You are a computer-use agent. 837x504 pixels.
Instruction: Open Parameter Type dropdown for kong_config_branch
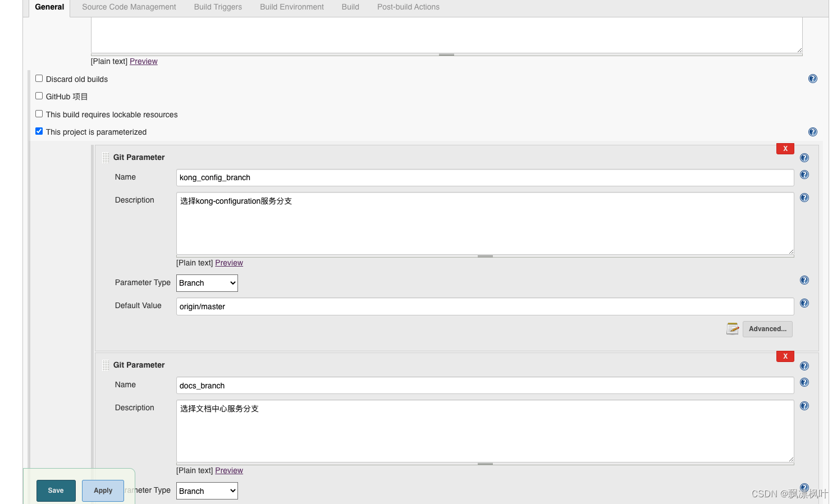207,283
